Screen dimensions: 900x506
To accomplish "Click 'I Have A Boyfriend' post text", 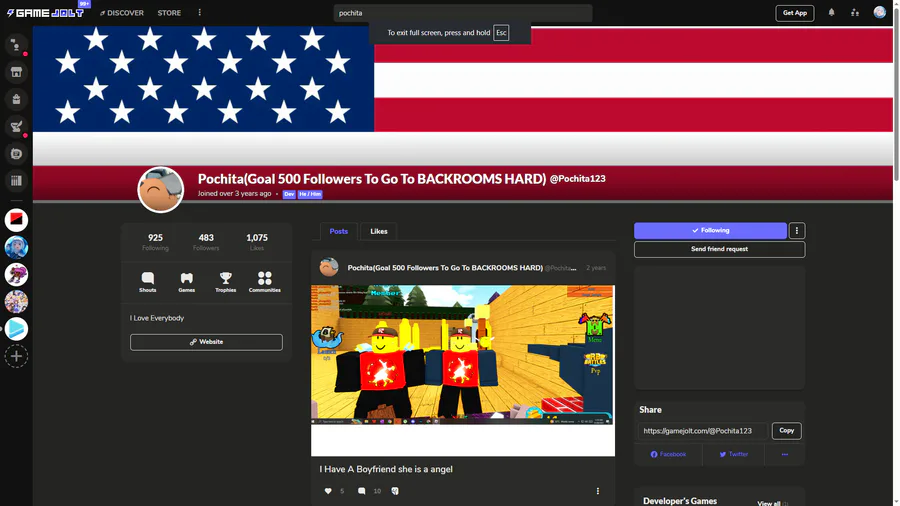I will click(386, 469).
